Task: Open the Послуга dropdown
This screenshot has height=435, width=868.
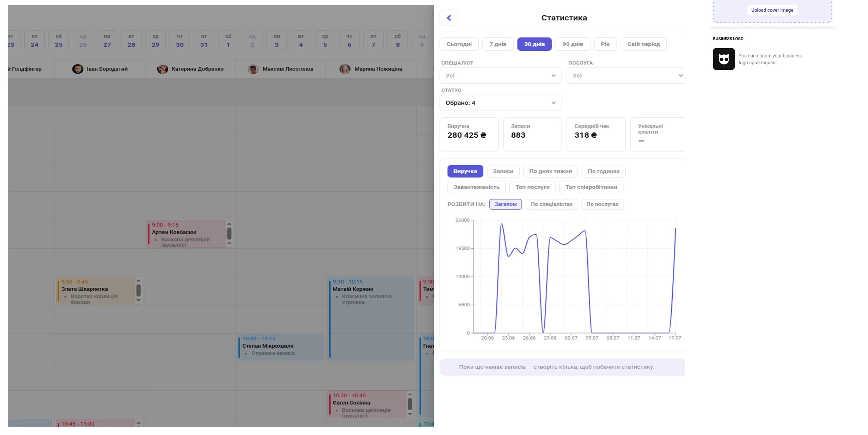Action: tap(626, 76)
